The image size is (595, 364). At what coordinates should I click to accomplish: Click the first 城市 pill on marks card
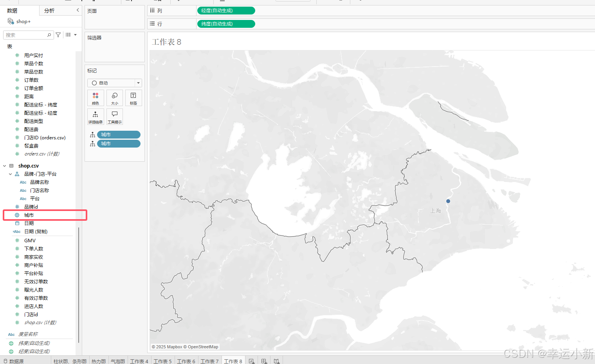click(x=119, y=135)
